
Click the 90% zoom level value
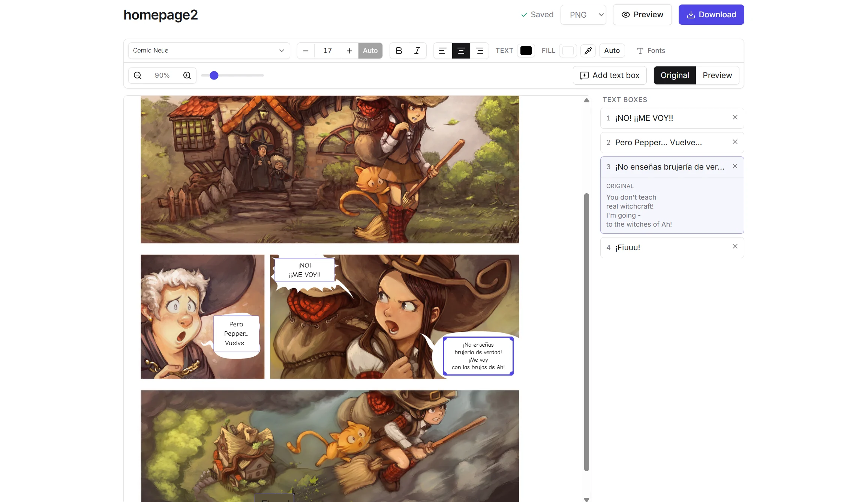tap(162, 75)
